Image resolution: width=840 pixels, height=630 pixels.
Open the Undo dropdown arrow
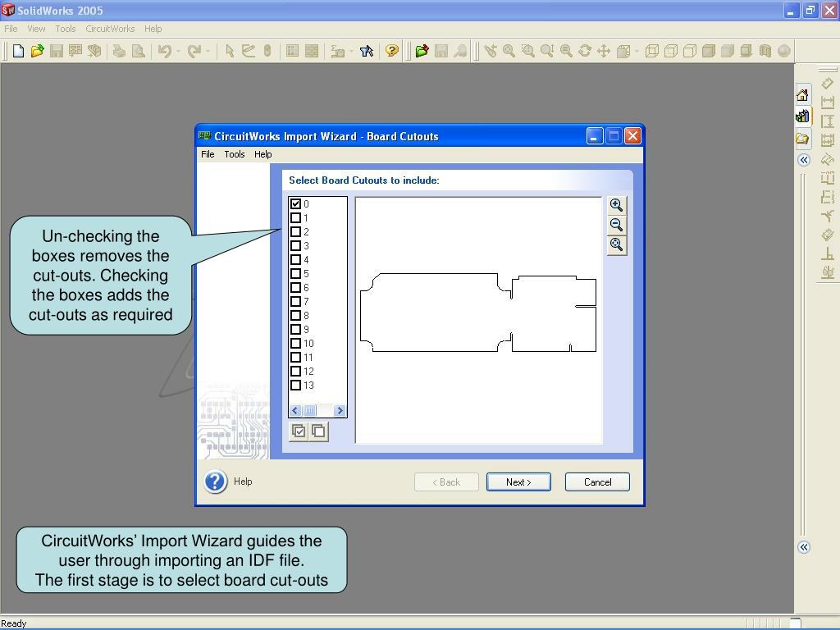[x=178, y=52]
